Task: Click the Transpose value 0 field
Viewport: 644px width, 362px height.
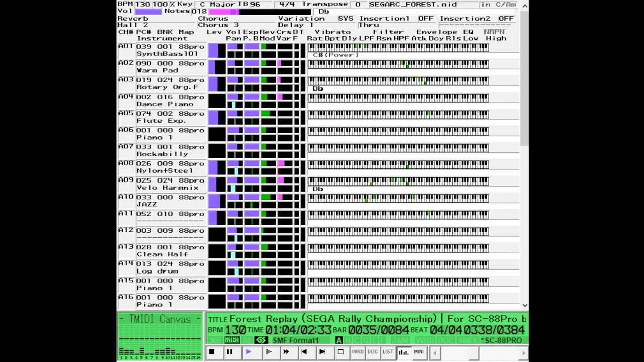Action: [x=358, y=4]
